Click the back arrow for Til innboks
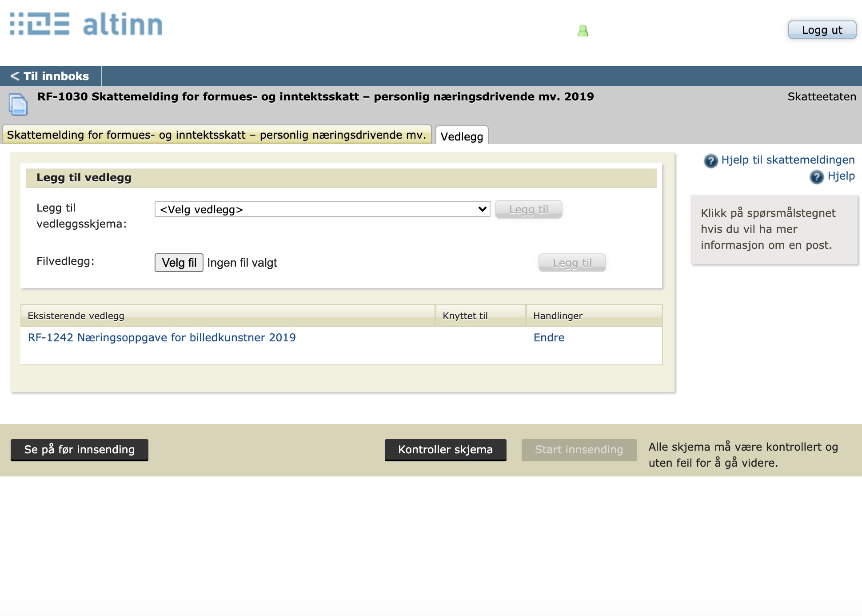This screenshot has width=862, height=616. click(15, 76)
